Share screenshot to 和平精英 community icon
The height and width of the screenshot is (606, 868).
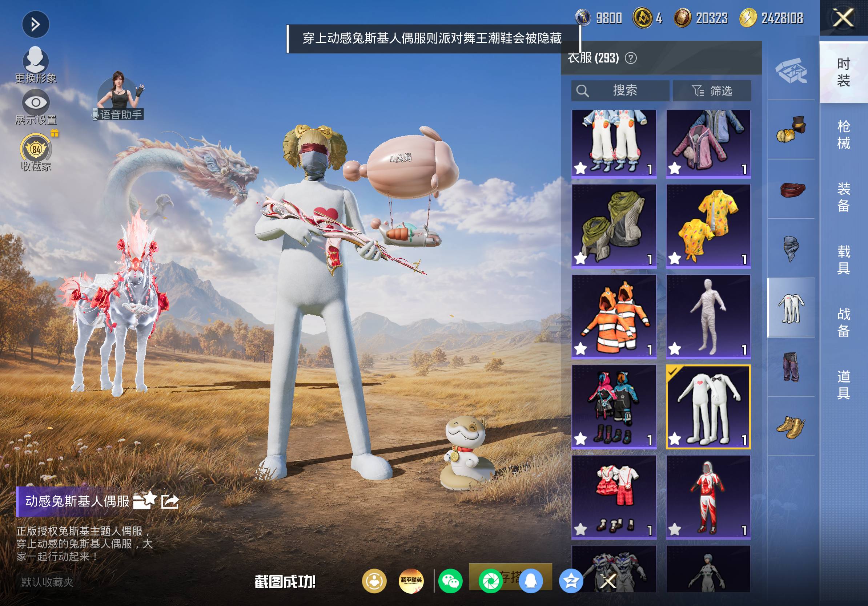(x=411, y=581)
